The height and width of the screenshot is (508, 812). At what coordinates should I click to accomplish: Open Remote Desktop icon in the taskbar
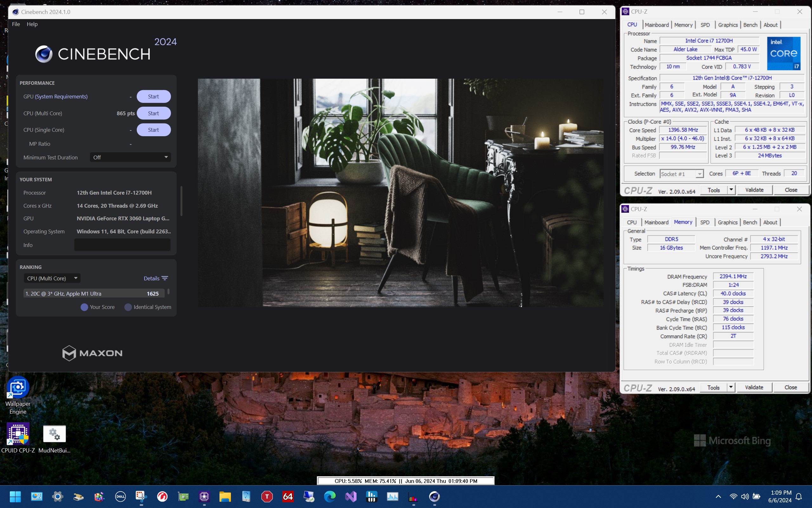pyautogui.click(x=309, y=496)
